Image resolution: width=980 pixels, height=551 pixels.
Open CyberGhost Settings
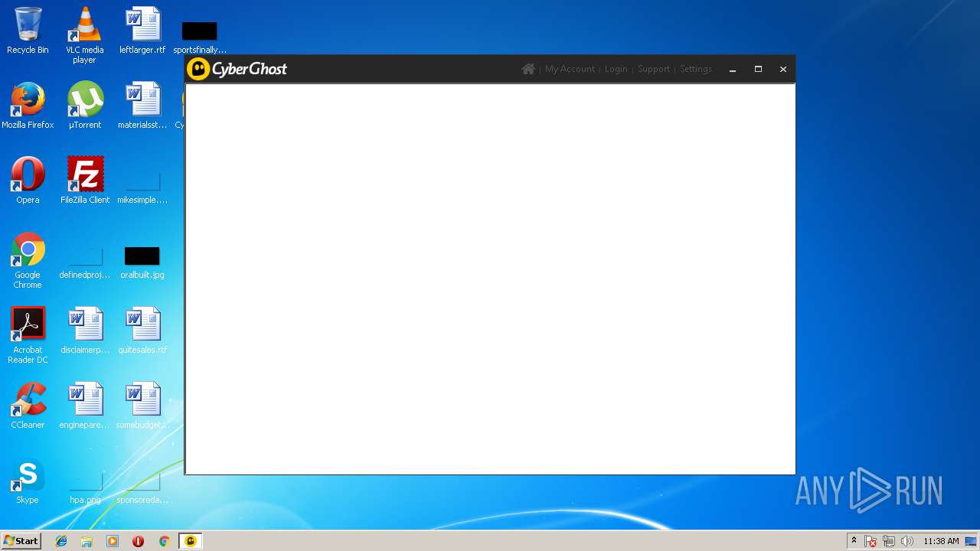pyautogui.click(x=696, y=69)
